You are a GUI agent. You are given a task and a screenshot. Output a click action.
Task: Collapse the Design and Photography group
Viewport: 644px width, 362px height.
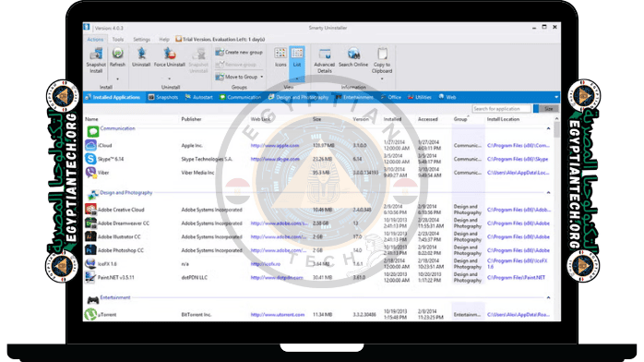pyautogui.click(x=548, y=193)
